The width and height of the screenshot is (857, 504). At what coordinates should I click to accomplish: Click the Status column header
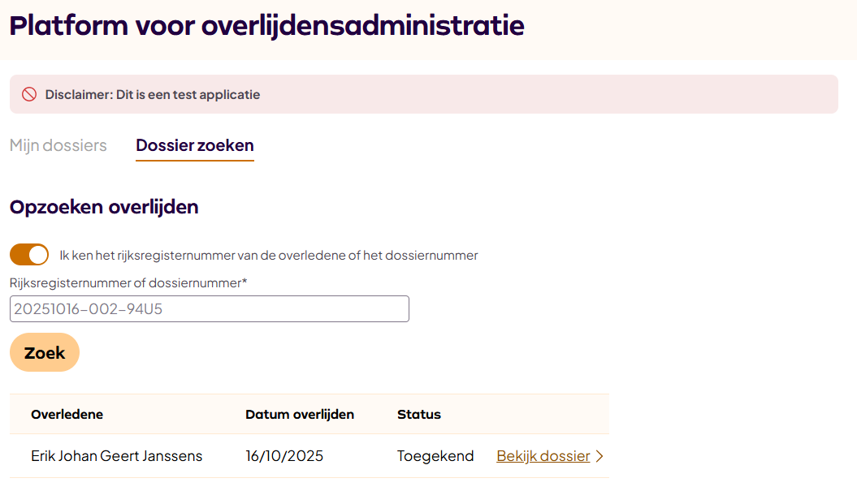(x=419, y=415)
